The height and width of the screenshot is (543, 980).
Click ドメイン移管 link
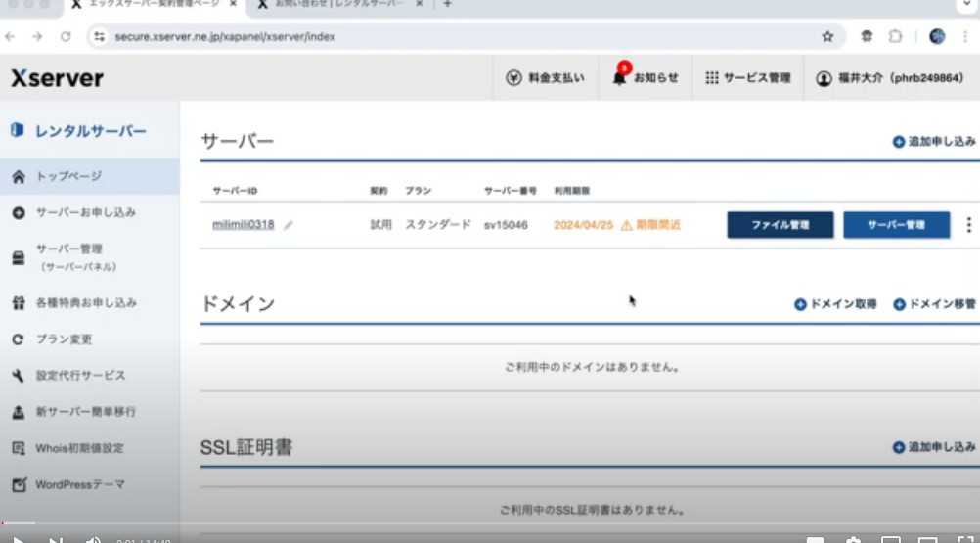pos(934,304)
